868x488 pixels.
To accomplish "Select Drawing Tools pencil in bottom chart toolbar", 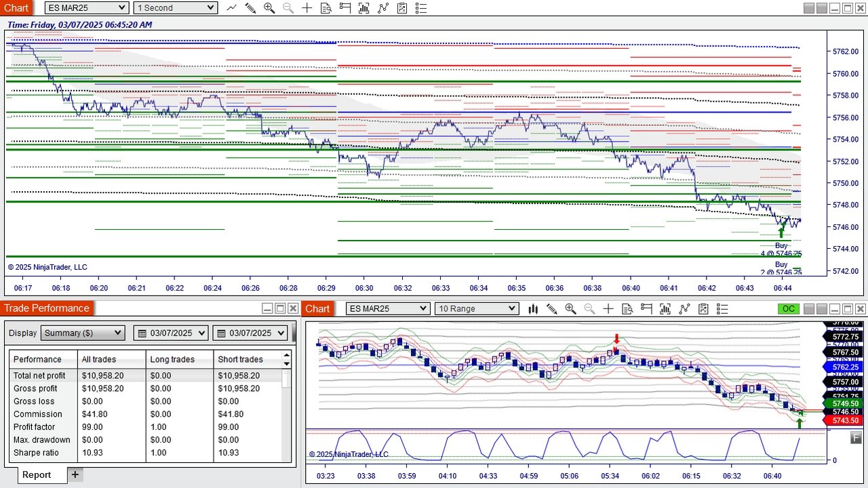I will coord(551,309).
